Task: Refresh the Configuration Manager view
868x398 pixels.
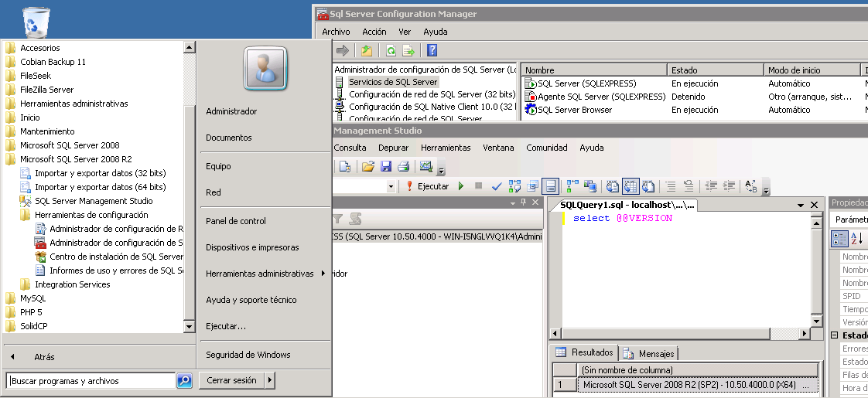Action: pos(391,51)
